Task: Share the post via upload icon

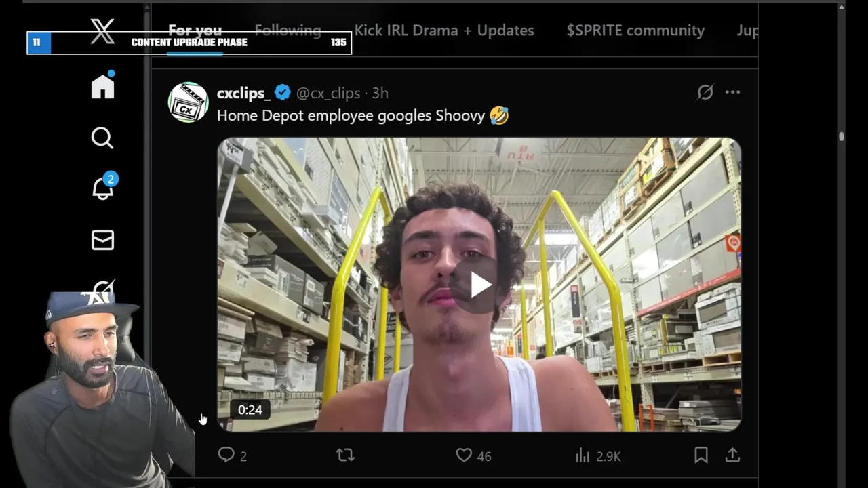Action: [732, 455]
